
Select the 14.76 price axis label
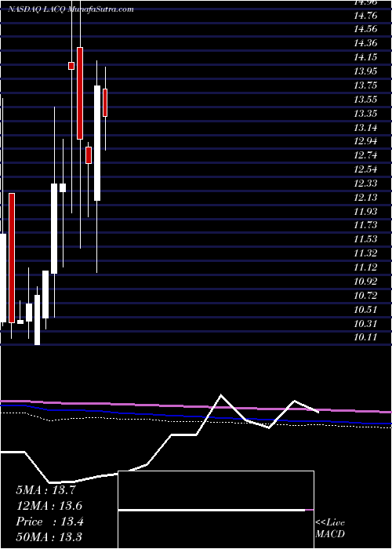pyautogui.click(x=365, y=16)
